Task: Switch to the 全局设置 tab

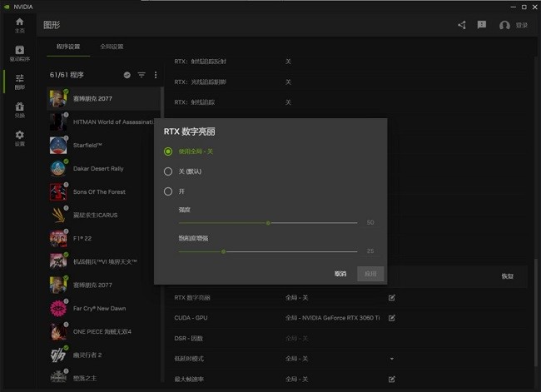Action: click(x=112, y=47)
